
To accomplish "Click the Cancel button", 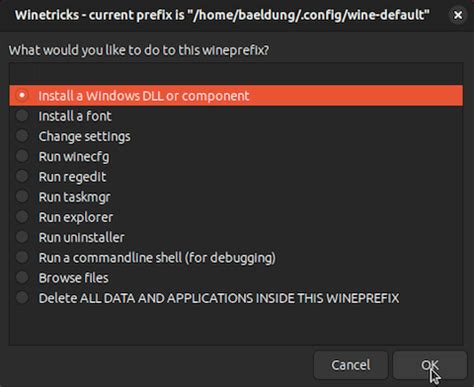I will (x=351, y=365).
